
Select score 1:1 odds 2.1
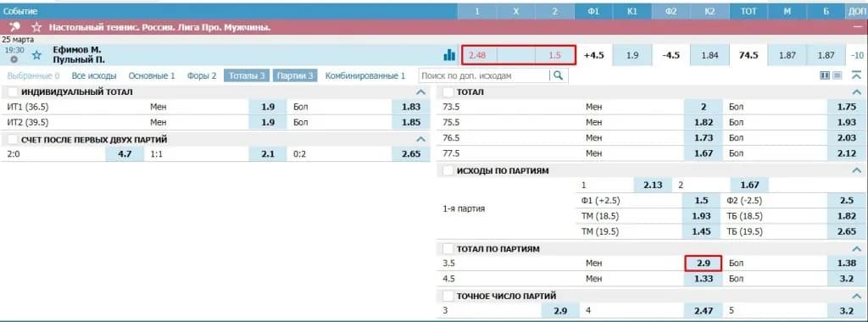[268, 154]
